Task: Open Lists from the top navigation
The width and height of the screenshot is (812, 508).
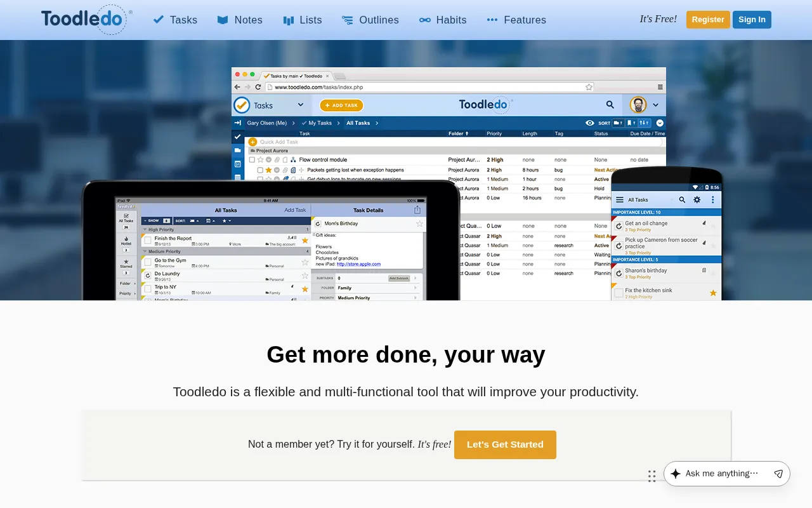Action: [x=303, y=20]
